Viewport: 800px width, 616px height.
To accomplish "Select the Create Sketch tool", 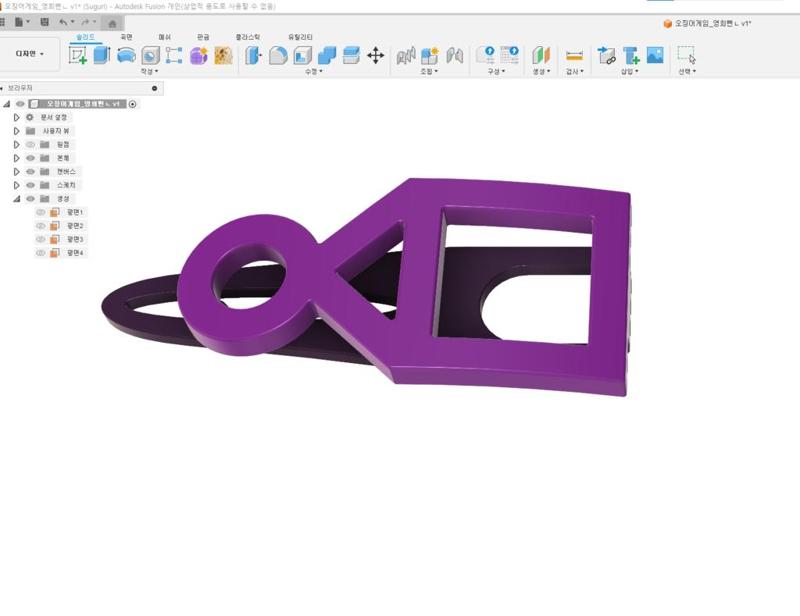I will [x=78, y=55].
